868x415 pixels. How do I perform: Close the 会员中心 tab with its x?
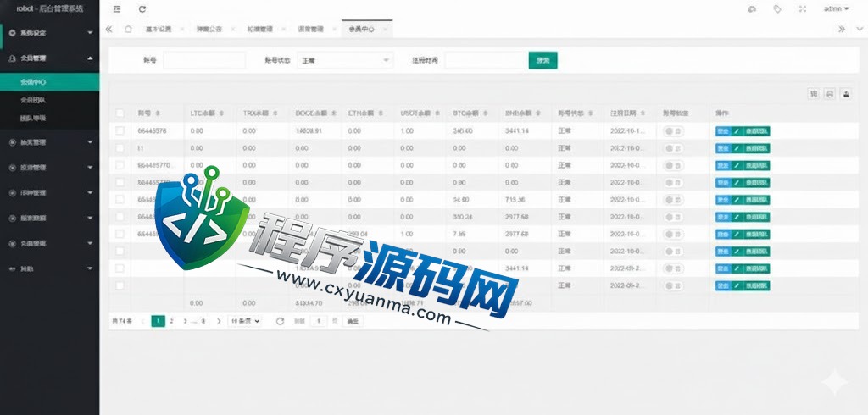386,30
